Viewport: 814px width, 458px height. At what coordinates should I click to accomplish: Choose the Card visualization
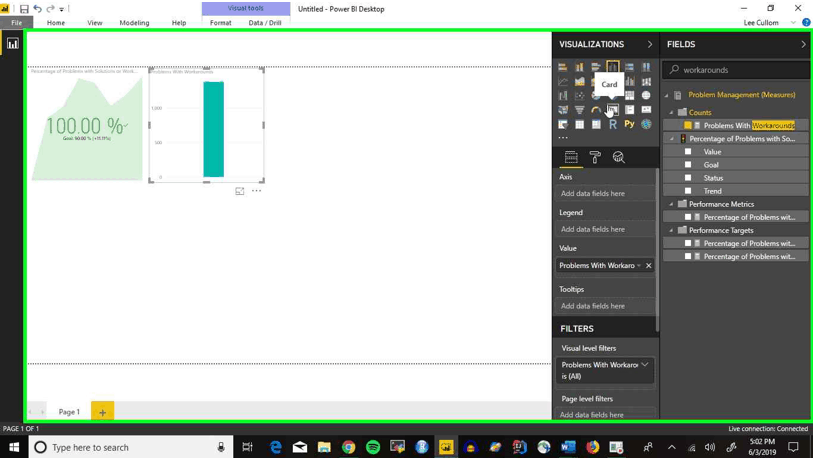point(613,110)
